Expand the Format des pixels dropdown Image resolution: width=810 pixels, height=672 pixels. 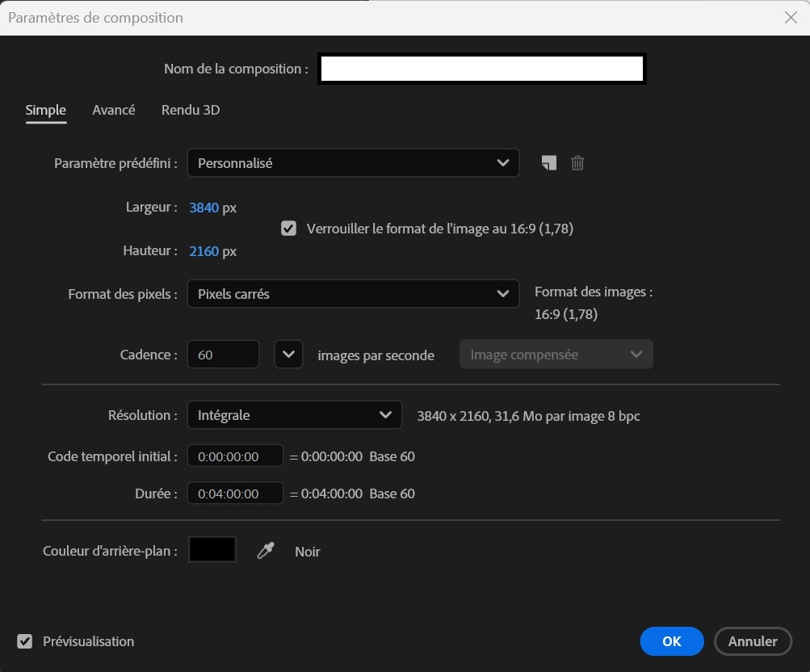(353, 294)
